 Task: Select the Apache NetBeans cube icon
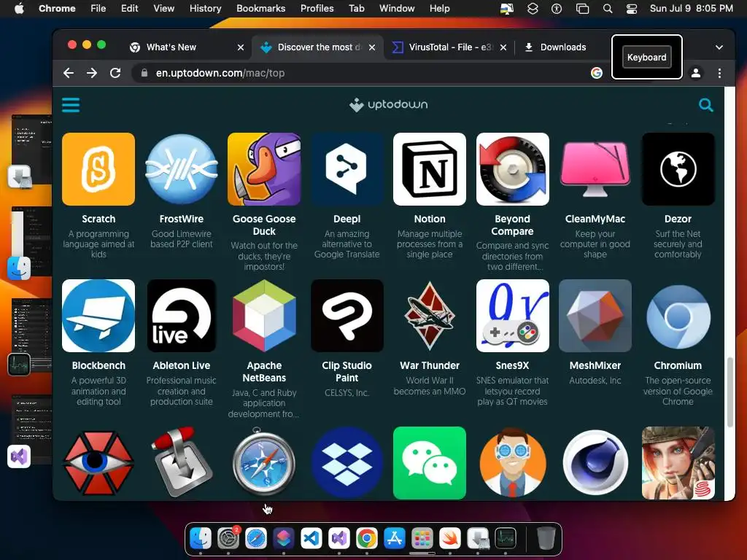[264, 316]
